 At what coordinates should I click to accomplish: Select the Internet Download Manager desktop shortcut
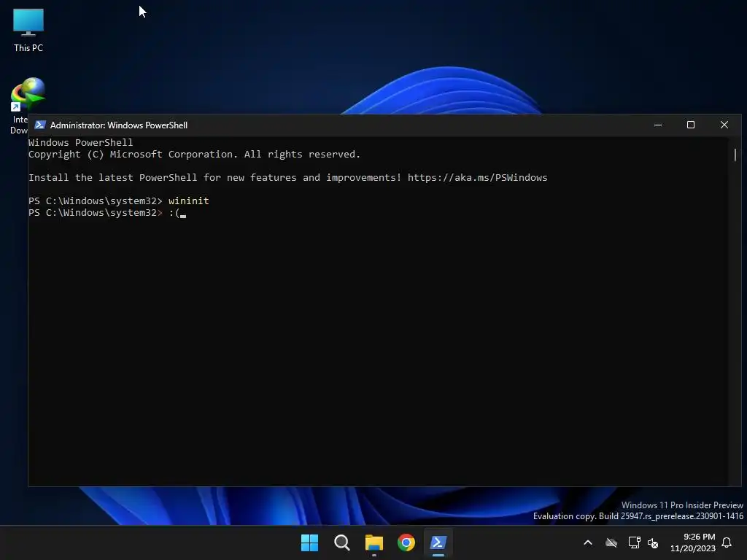[x=27, y=106]
